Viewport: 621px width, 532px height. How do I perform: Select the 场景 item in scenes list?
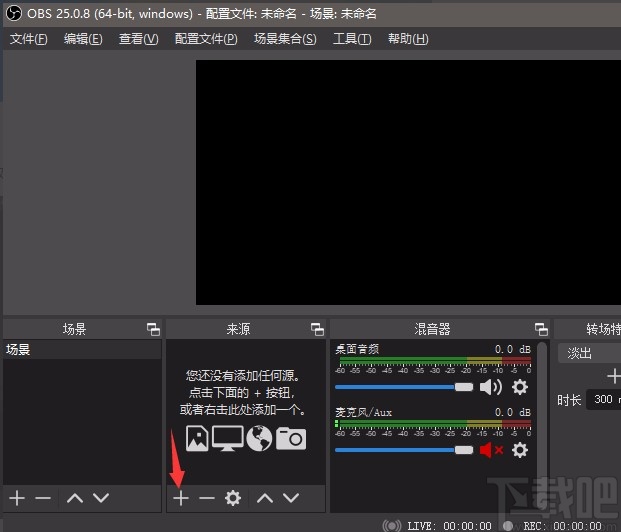coord(82,349)
